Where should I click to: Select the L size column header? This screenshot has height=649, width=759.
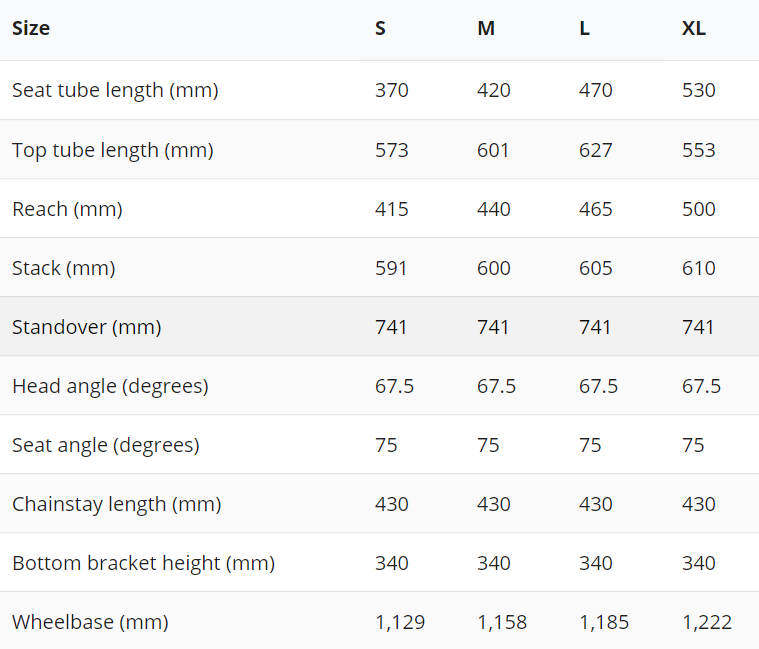pos(584,28)
